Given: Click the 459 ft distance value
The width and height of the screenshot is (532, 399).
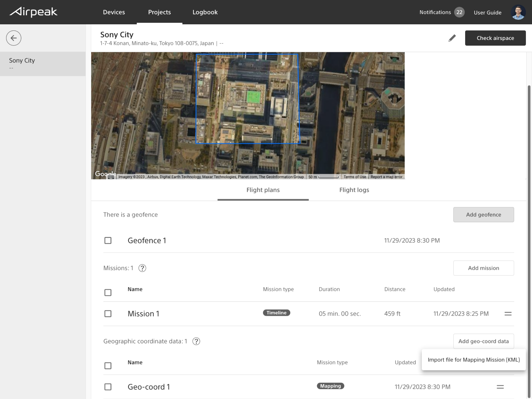Looking at the screenshot, I should pos(393,314).
